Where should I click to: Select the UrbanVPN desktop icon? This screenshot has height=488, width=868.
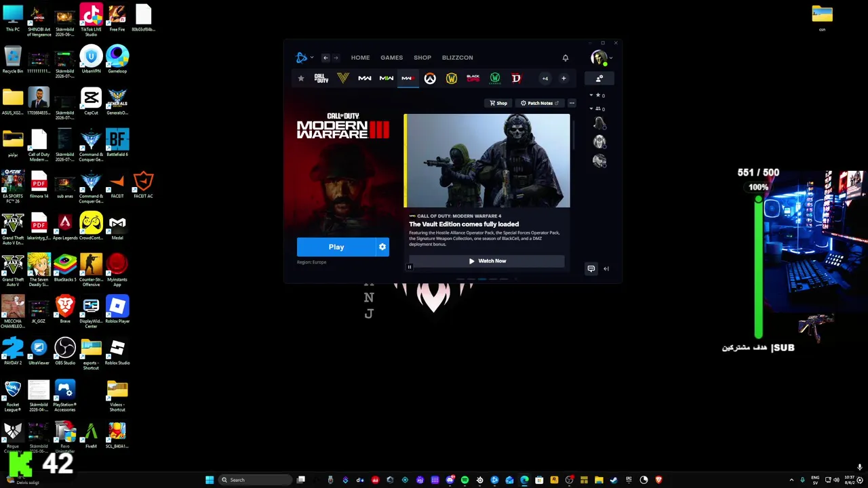tap(91, 60)
